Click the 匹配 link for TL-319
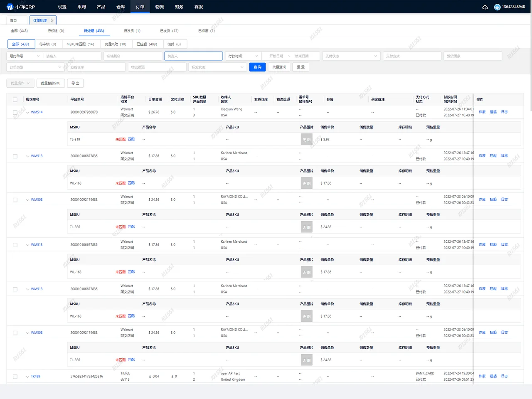 131,139
